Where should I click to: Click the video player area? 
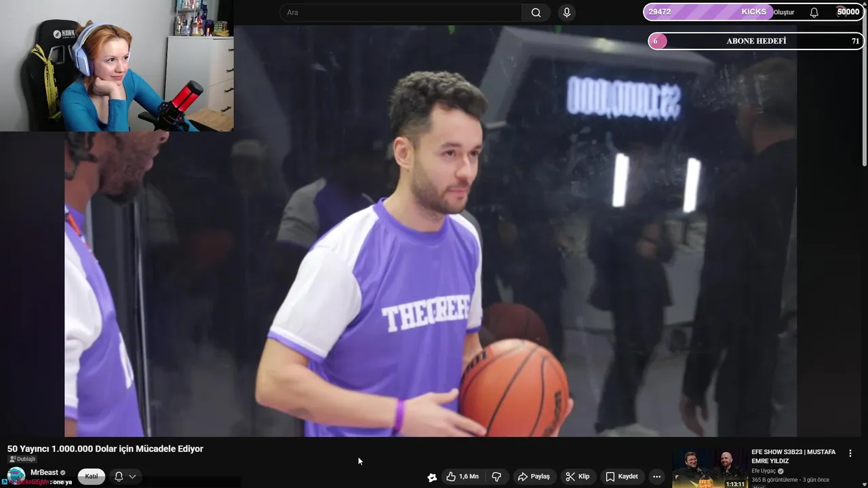[430, 230]
